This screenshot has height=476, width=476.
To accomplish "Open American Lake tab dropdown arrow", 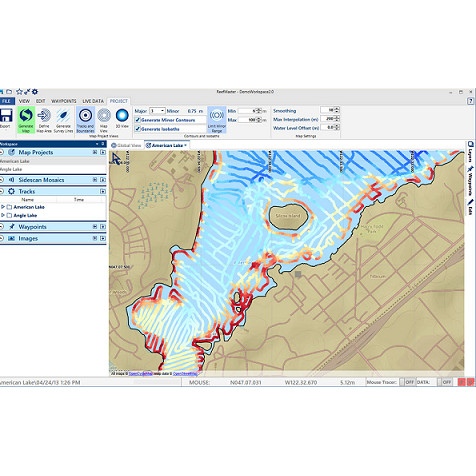I will [x=186, y=145].
